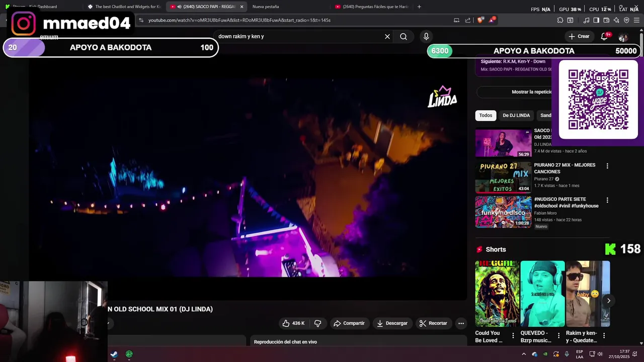The width and height of the screenshot is (644, 362).
Task: Open a new browser tab with plus
Action: [419, 7]
